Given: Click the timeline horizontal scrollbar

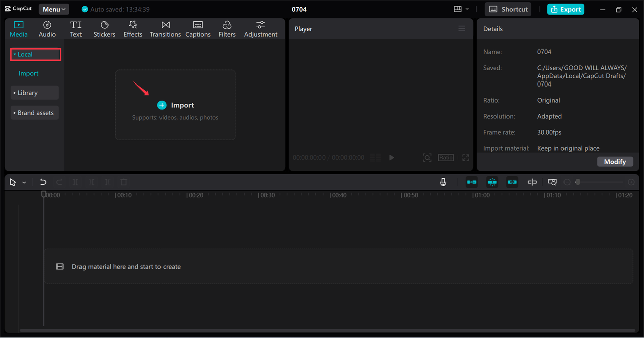Looking at the screenshot, I should tap(327, 331).
